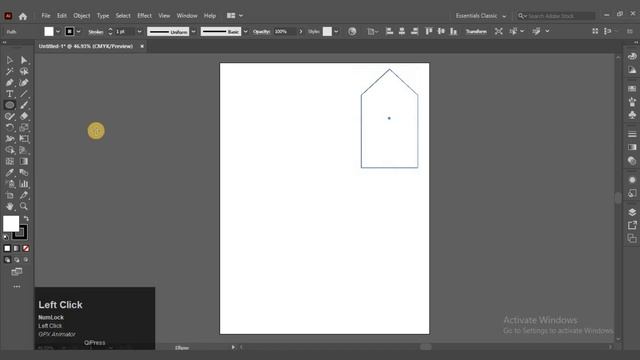Select the Rotate tool
Viewport: 640px width, 360px height.
9,128
